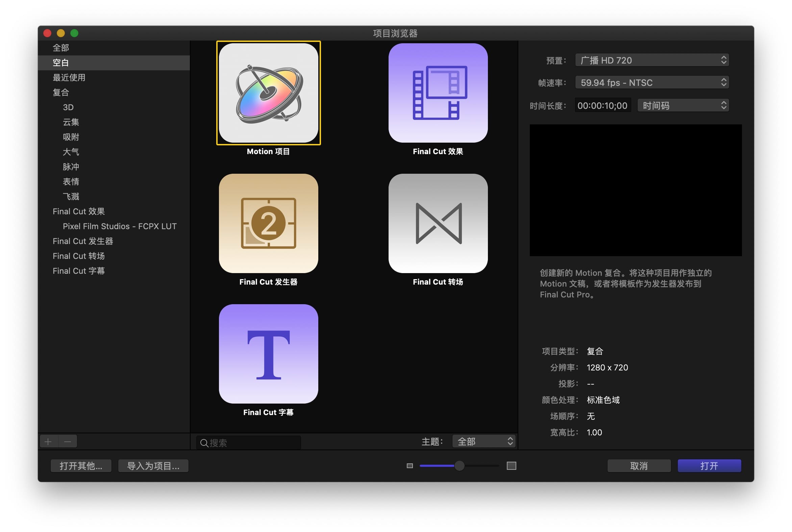Image resolution: width=792 pixels, height=532 pixels.
Task: Pick the Final Cut 转场 bowtie icon
Action: tap(438, 223)
